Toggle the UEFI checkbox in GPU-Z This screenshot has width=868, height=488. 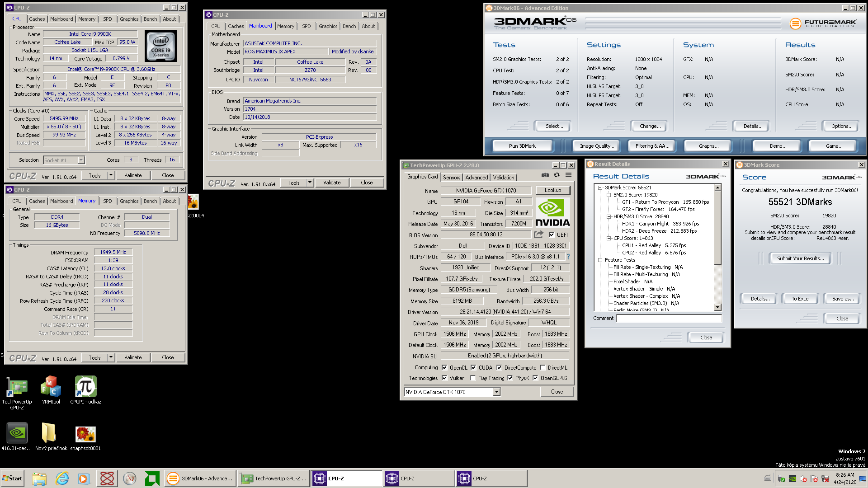[552, 235]
